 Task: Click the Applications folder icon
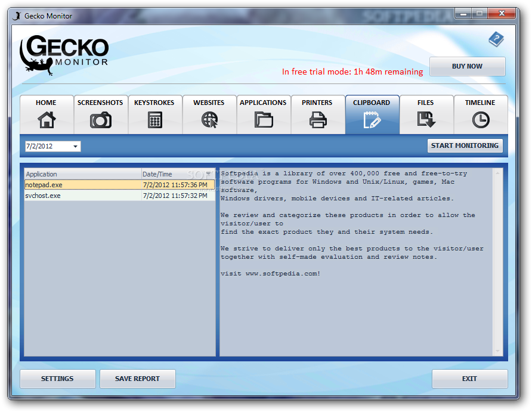click(264, 120)
